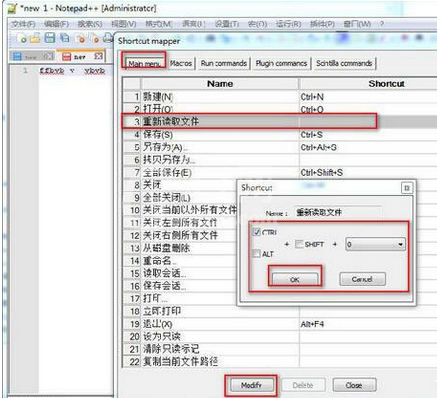Click the Open file folder icon
This screenshot has height=398, width=437.
(35, 38)
